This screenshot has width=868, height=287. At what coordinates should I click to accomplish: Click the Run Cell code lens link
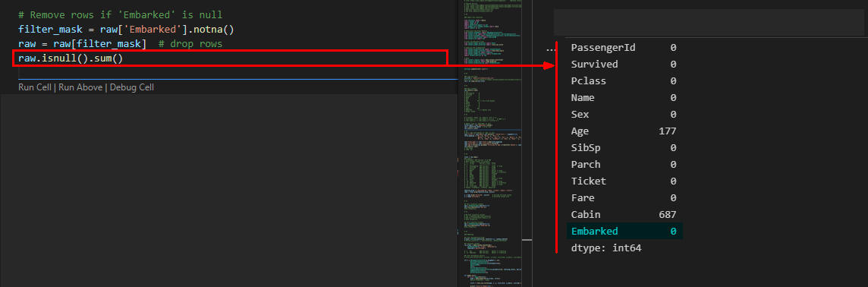click(34, 87)
